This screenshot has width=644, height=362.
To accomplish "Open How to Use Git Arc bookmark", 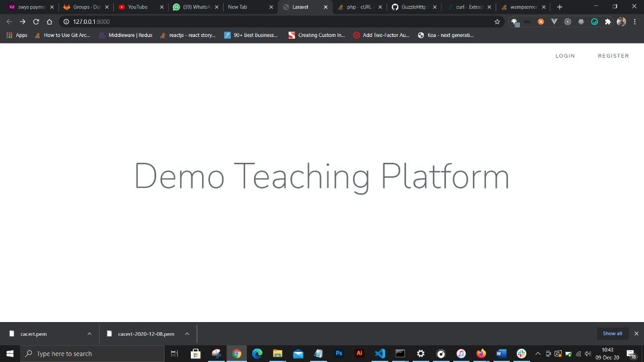I will click(63, 35).
